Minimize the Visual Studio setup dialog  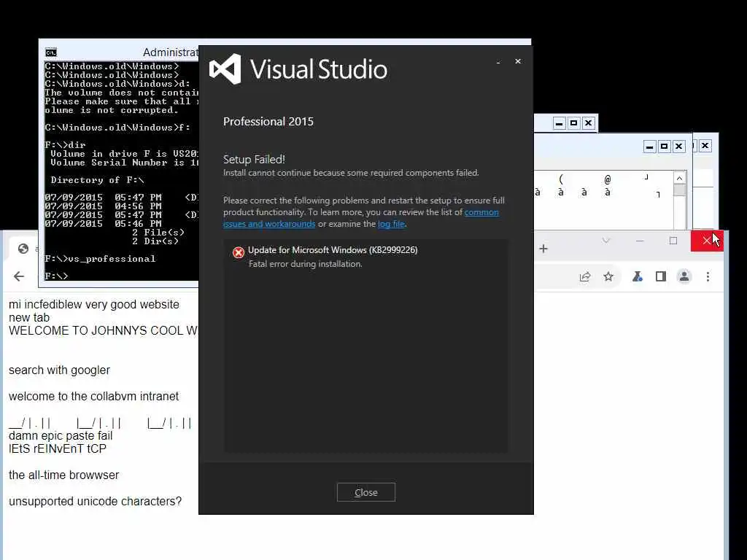point(498,62)
